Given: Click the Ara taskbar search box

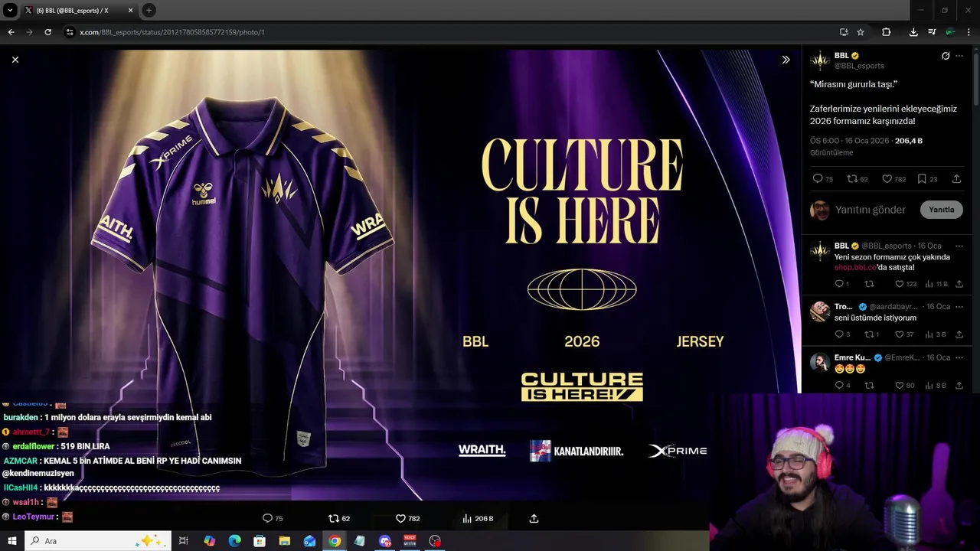Looking at the screenshot, I should 98,541.
